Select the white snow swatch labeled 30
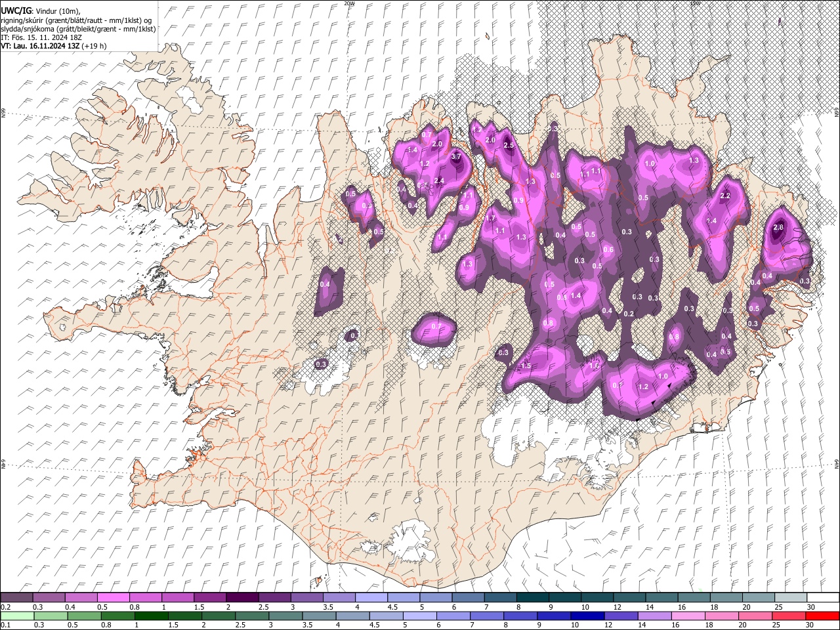Viewport: 840px width, 630px height. [x=822, y=598]
